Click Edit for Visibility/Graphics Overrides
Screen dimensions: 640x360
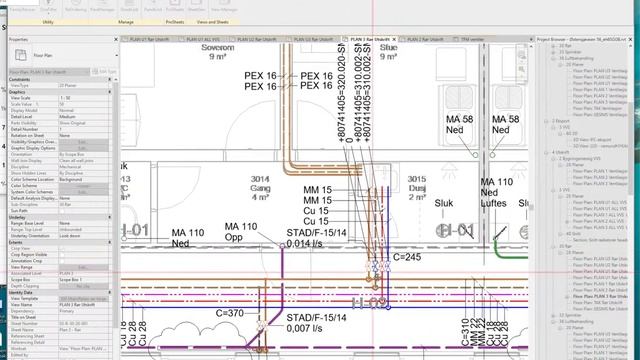[x=84, y=142]
